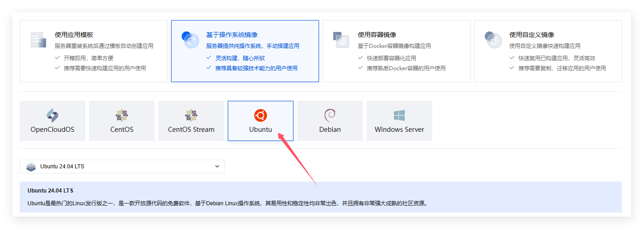Select the 使用容器镜像 card

(x=397, y=51)
